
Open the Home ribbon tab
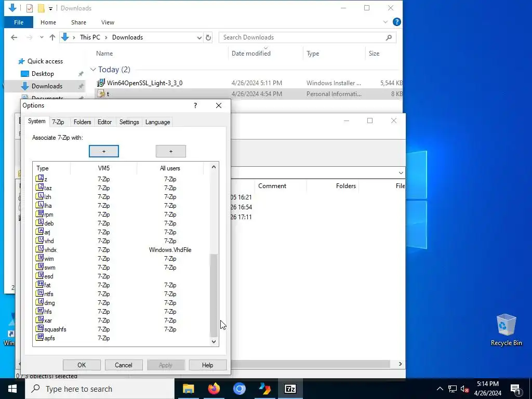(x=48, y=22)
